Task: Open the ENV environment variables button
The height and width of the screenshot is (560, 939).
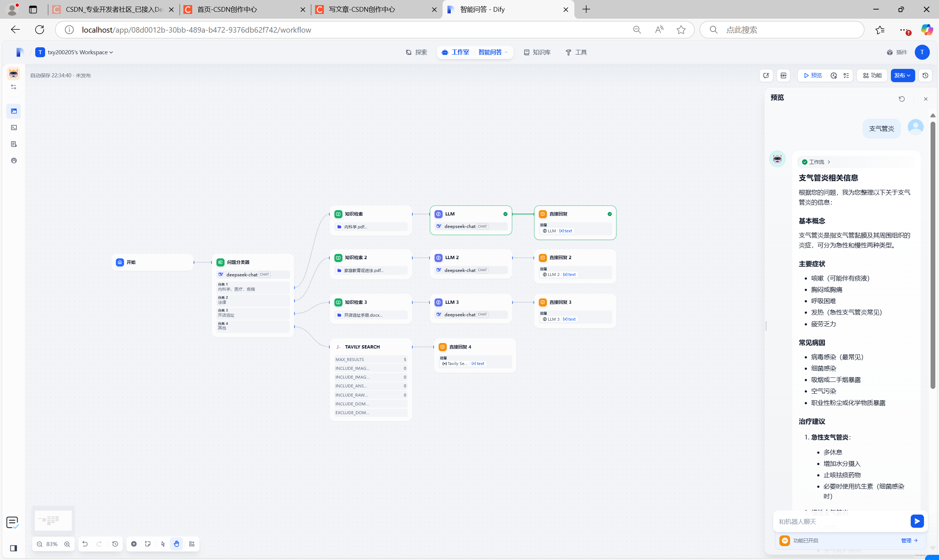Action: coord(783,75)
